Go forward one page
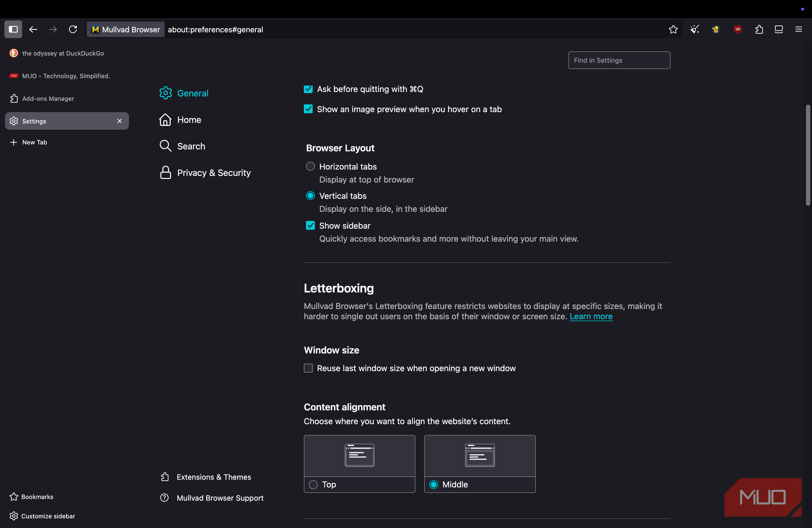The height and width of the screenshot is (528, 812). coord(53,29)
